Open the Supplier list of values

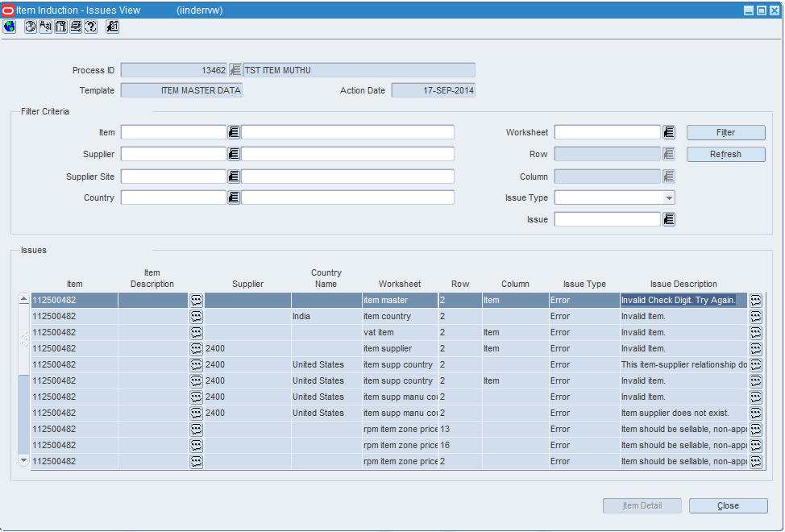click(234, 154)
